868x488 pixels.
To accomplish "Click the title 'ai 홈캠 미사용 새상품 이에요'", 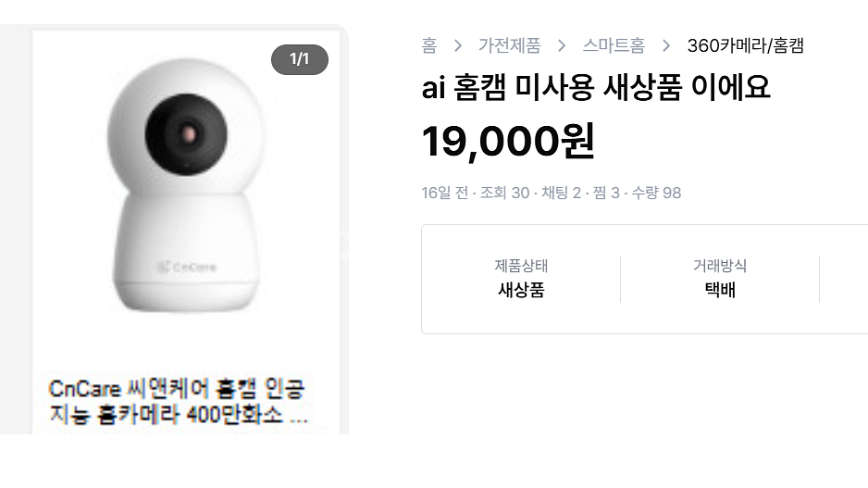I will click(595, 88).
